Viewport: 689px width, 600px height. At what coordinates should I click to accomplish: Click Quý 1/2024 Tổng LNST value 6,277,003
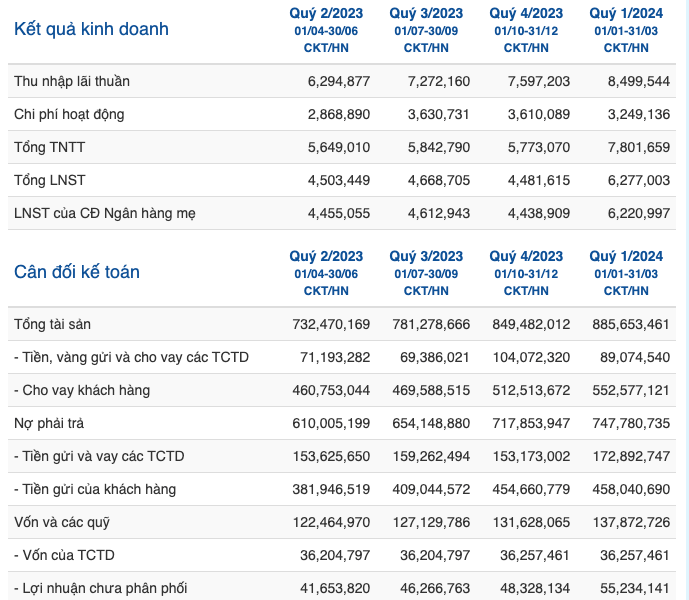(638, 180)
